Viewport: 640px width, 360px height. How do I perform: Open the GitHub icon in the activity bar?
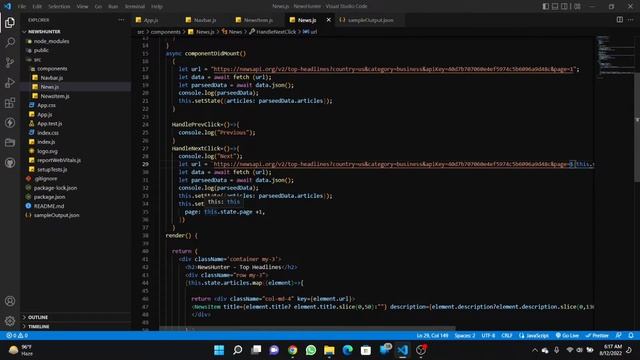point(10,162)
